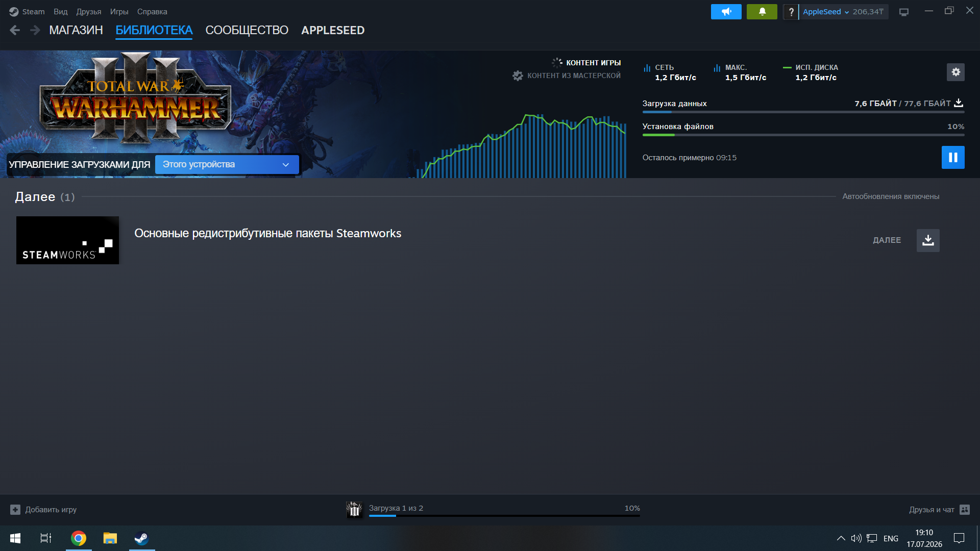Download Steamworks redistributables now

point(928,240)
